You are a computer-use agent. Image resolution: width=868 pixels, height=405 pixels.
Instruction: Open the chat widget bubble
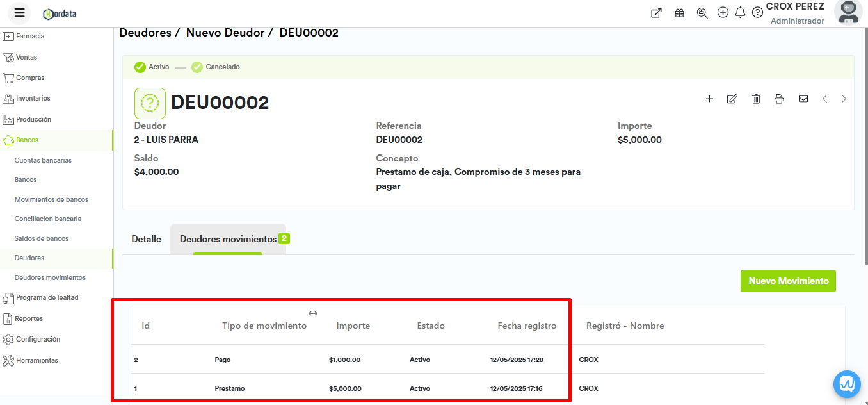click(x=846, y=384)
